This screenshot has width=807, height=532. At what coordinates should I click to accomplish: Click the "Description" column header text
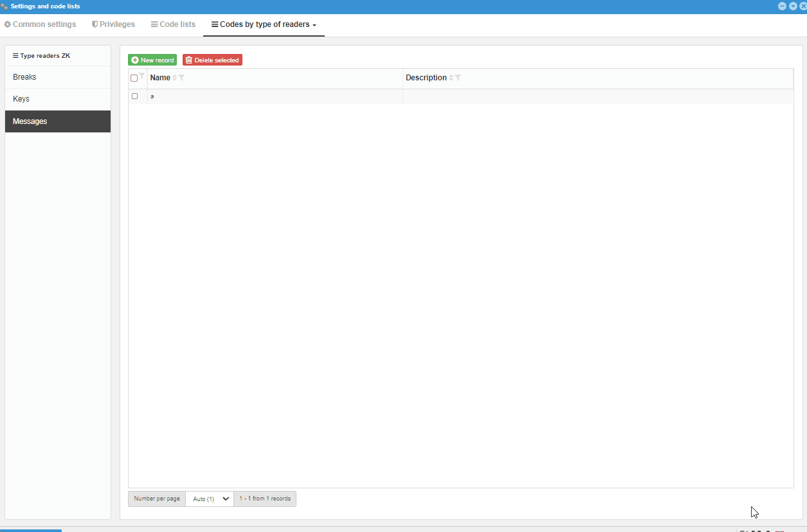[426, 78]
